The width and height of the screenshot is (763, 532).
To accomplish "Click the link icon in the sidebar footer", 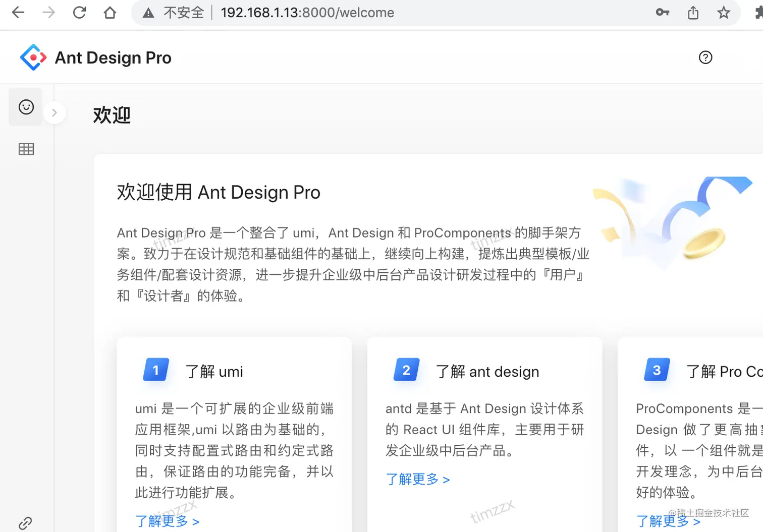I will coord(25,523).
